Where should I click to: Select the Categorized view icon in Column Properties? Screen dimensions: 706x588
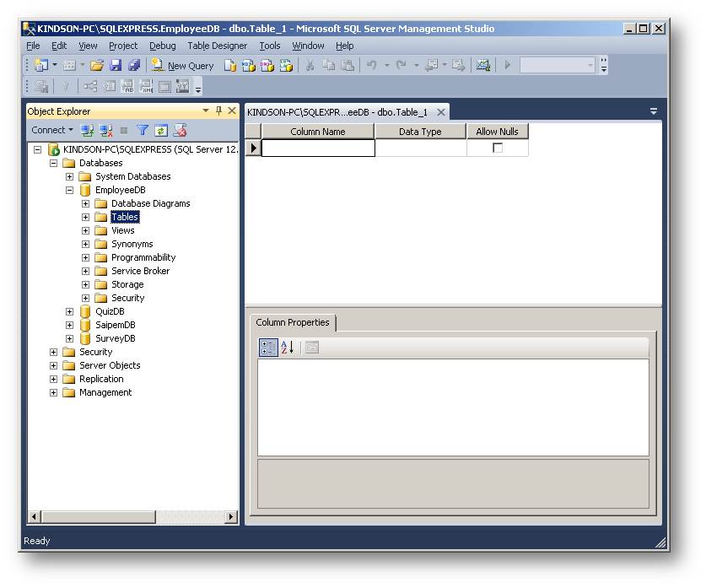pyautogui.click(x=268, y=347)
